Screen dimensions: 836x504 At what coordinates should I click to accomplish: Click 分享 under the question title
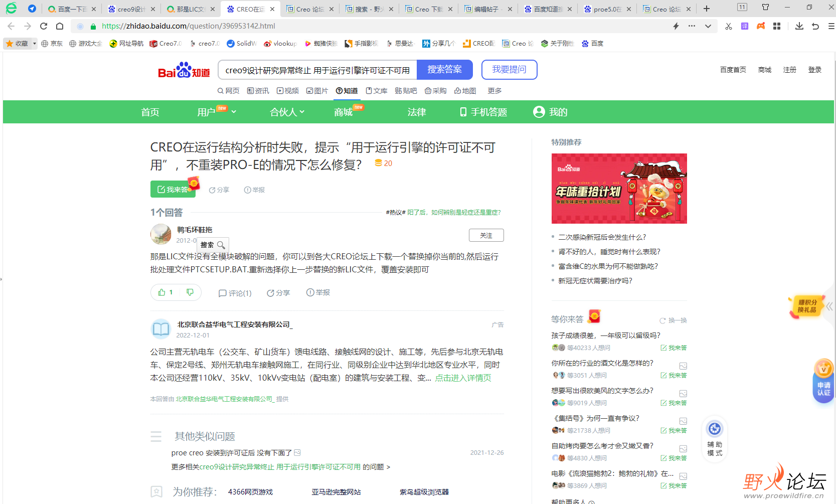point(219,190)
